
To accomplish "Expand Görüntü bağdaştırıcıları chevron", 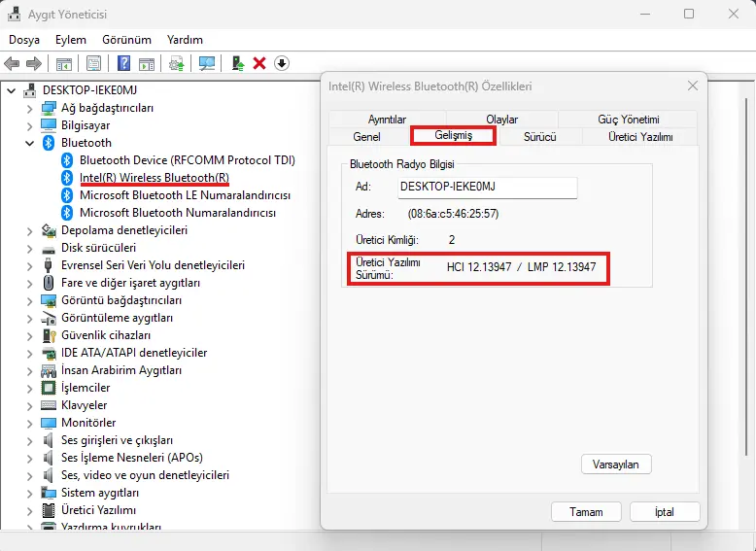I will (30, 301).
